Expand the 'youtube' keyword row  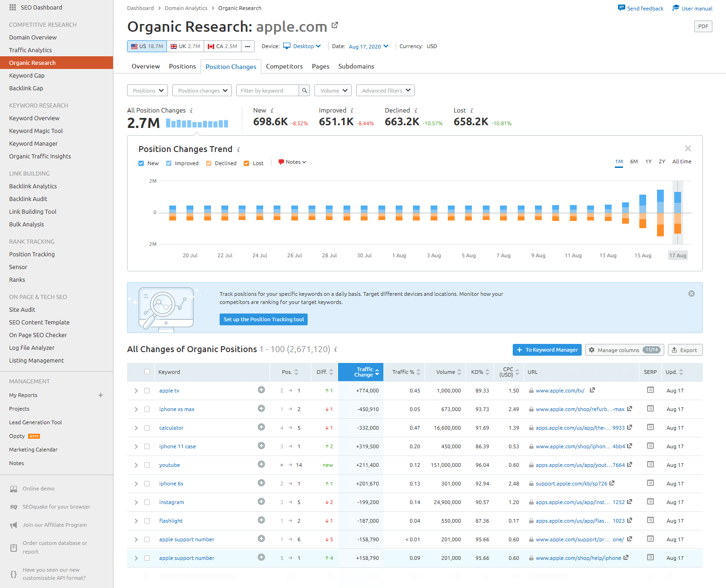pyautogui.click(x=136, y=465)
